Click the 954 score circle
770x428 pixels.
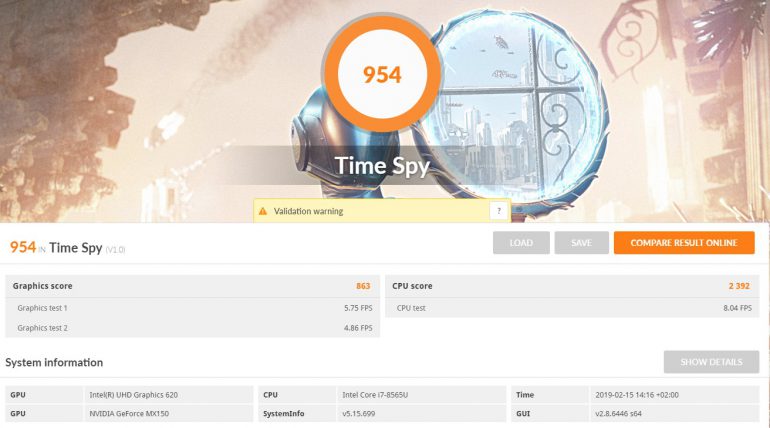[x=382, y=74]
